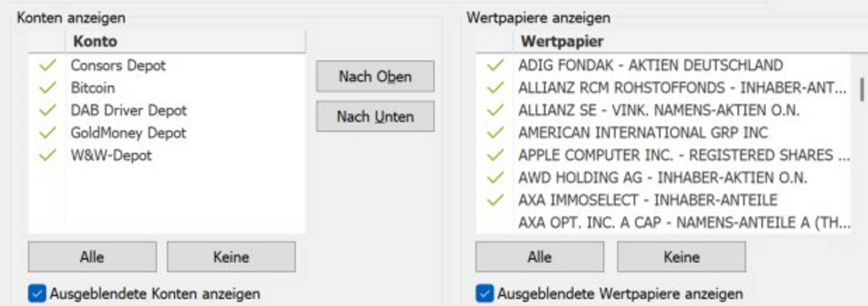This screenshot has width=868, height=306.
Task: Click the Wertpapier column header
Action: 690,41
